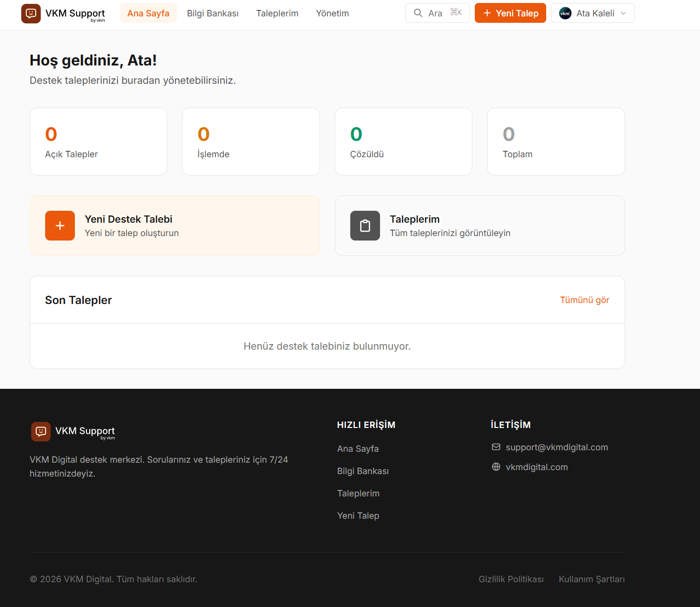Switch to Bilgi Bankası in top navigation
This screenshot has width=700, height=607.
[x=213, y=13]
